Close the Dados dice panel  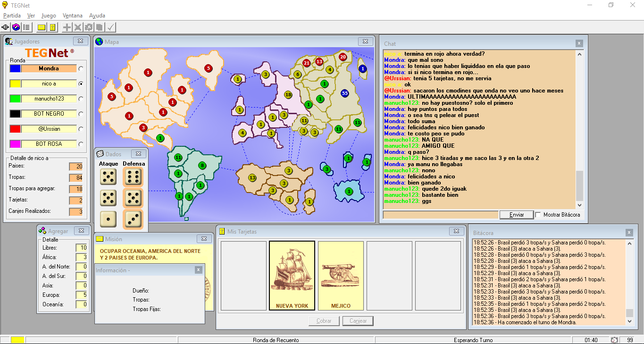click(x=138, y=154)
